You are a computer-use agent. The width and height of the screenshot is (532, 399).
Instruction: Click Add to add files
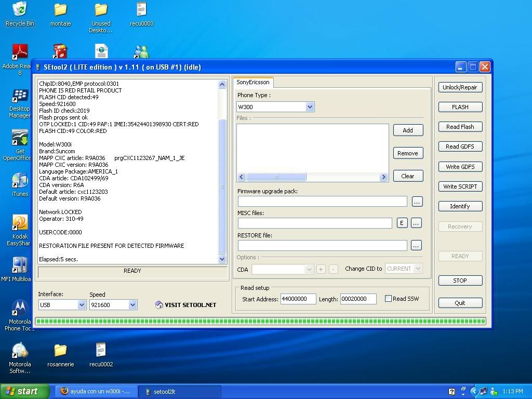point(408,130)
